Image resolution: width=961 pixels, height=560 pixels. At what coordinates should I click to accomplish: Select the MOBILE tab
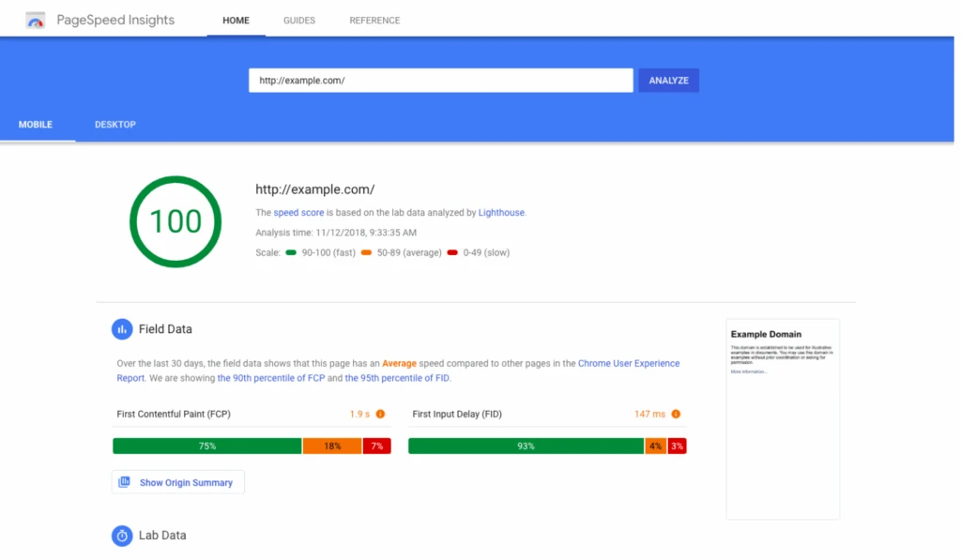point(36,124)
